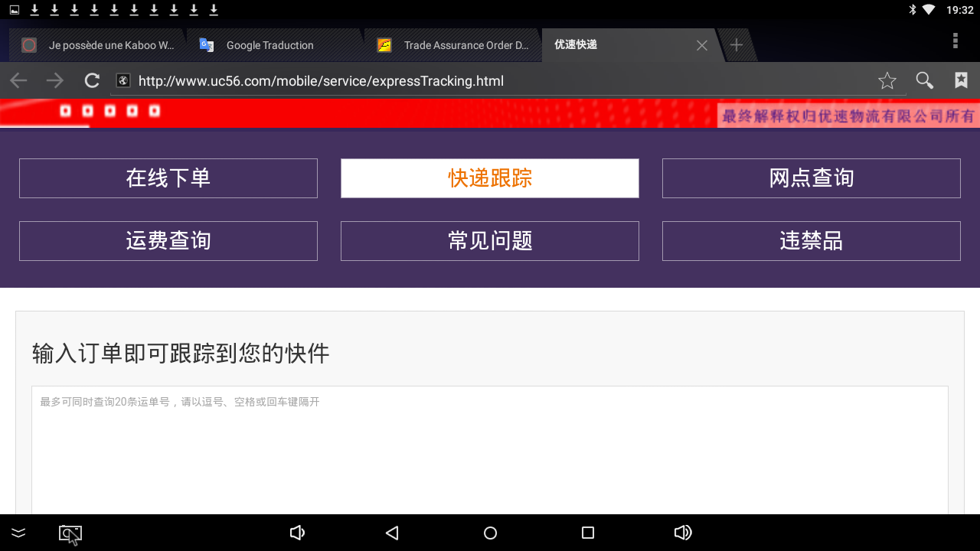Select the 快递跟踪 button
Viewport: 980px width, 551px height.
coord(490,178)
